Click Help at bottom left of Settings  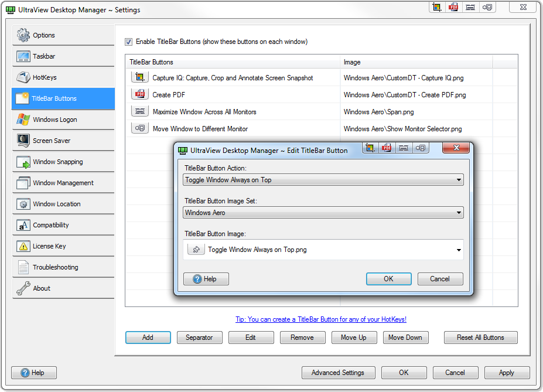point(34,373)
